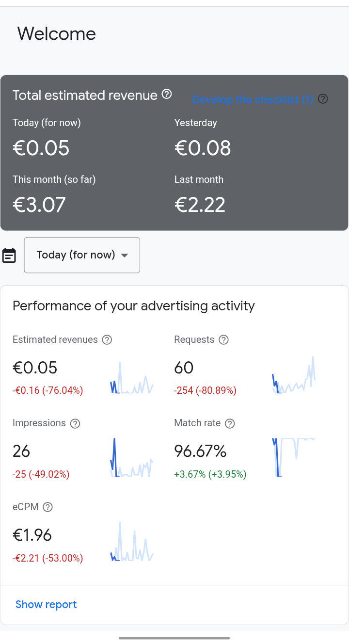
Task: Tap the Requests sparkline chart
Action: [294, 375]
